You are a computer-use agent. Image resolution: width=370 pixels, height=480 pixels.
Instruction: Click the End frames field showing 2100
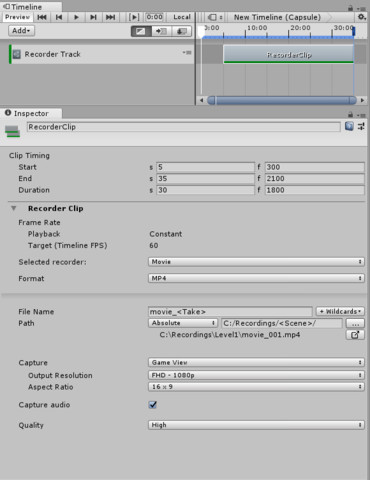coord(315,179)
